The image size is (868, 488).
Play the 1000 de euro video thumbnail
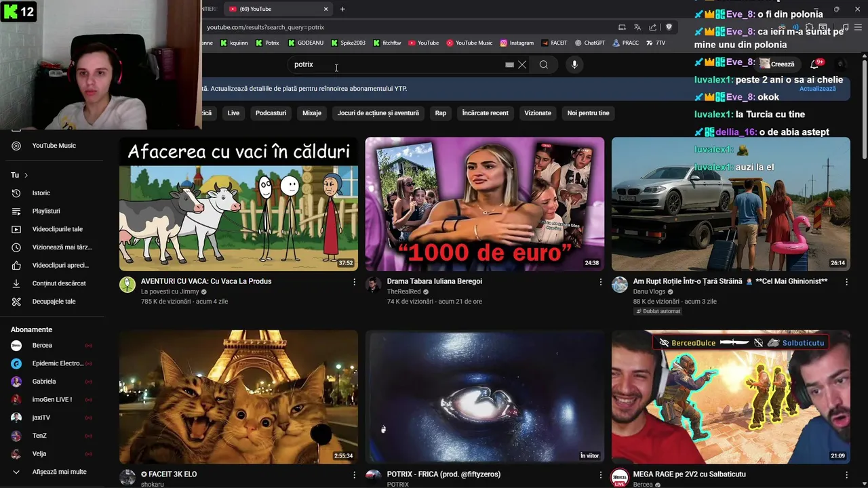tap(485, 204)
